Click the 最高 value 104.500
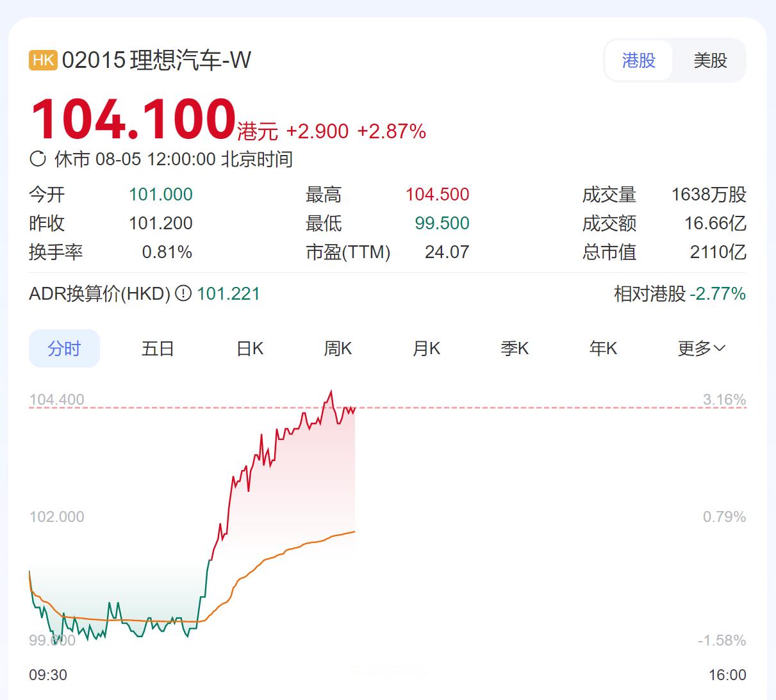 (x=438, y=195)
